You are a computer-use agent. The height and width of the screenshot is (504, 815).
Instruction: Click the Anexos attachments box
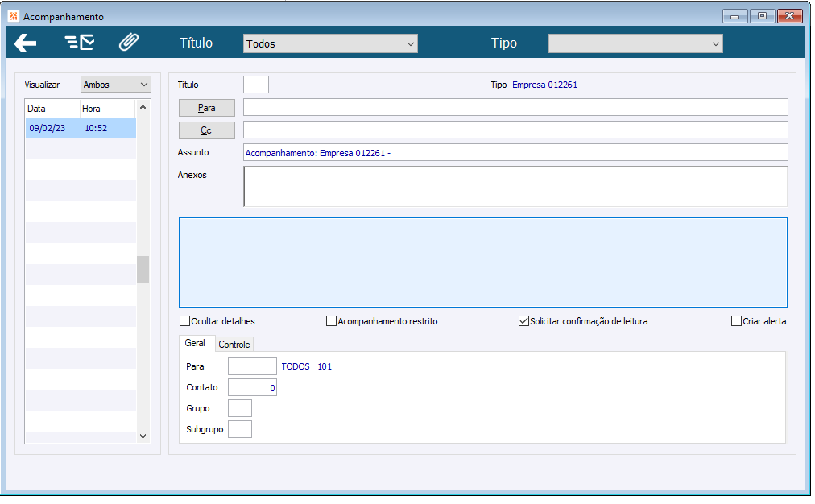click(x=515, y=187)
